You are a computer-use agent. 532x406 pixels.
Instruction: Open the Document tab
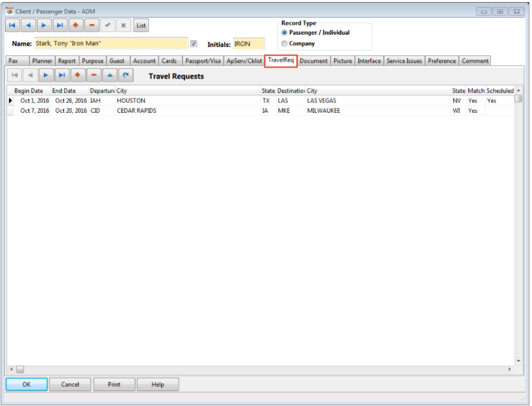pos(314,61)
